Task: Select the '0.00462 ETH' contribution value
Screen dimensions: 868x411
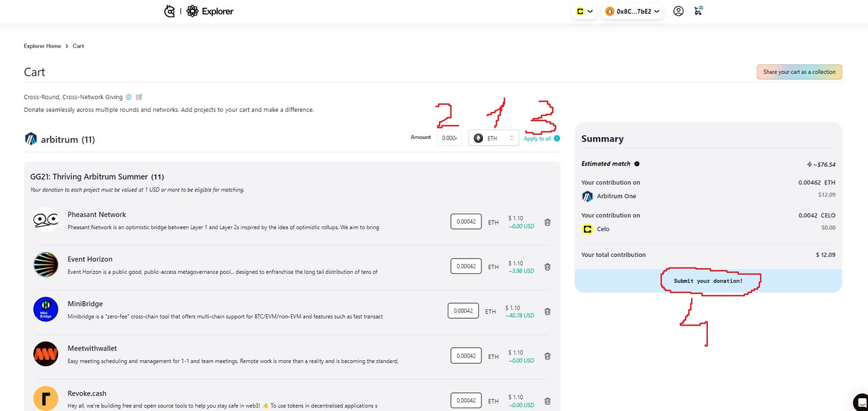Action: (x=817, y=182)
